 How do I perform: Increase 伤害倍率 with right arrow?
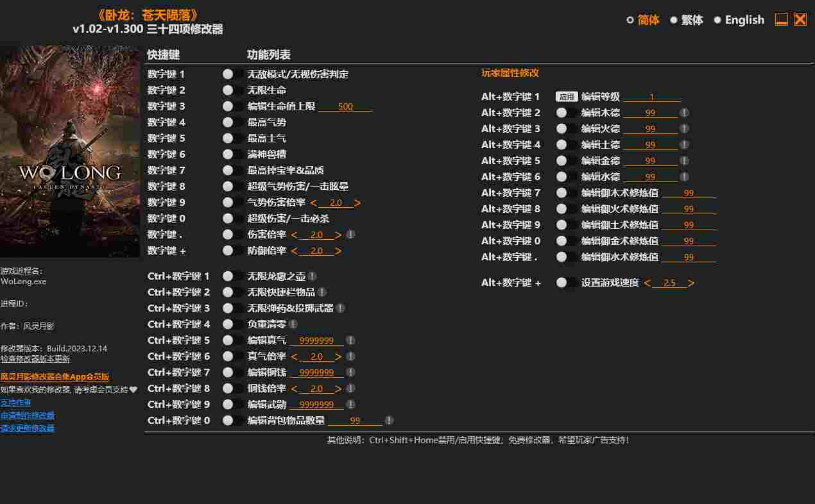point(338,235)
